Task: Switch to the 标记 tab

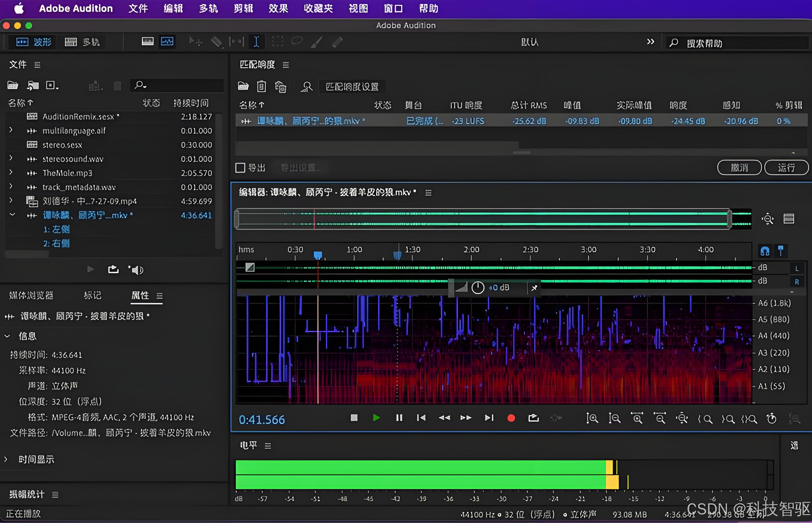Action: (x=93, y=295)
